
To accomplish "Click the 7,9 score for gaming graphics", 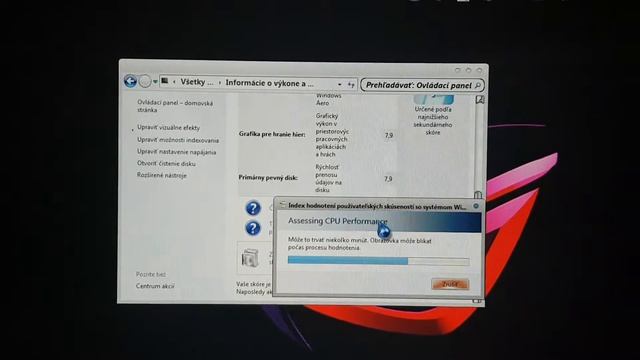I will click(x=389, y=135).
